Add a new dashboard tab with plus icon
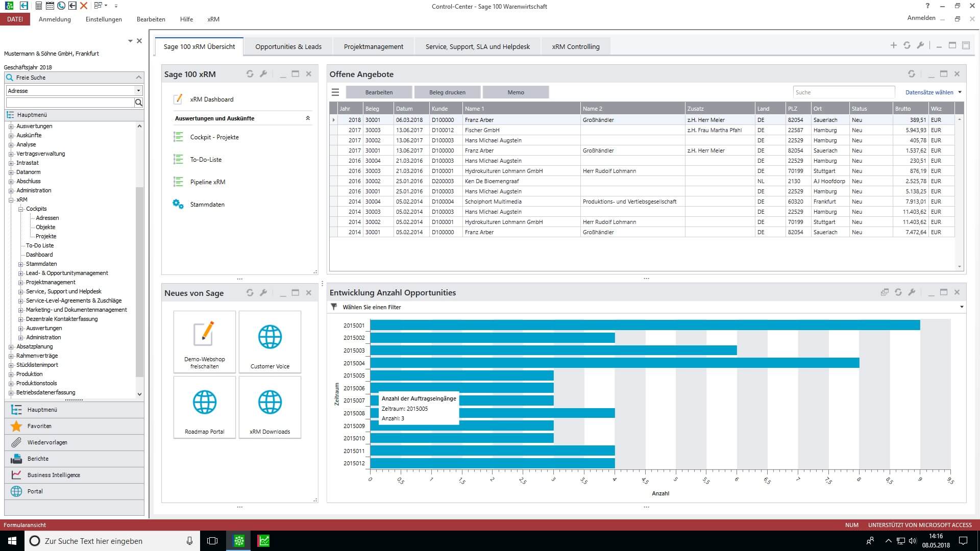 pos(894,45)
